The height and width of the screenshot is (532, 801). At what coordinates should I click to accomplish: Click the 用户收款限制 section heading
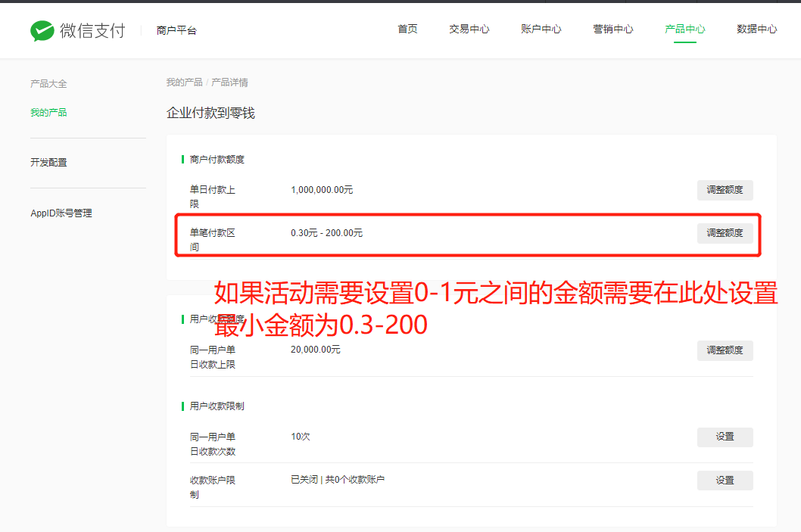[217, 406]
